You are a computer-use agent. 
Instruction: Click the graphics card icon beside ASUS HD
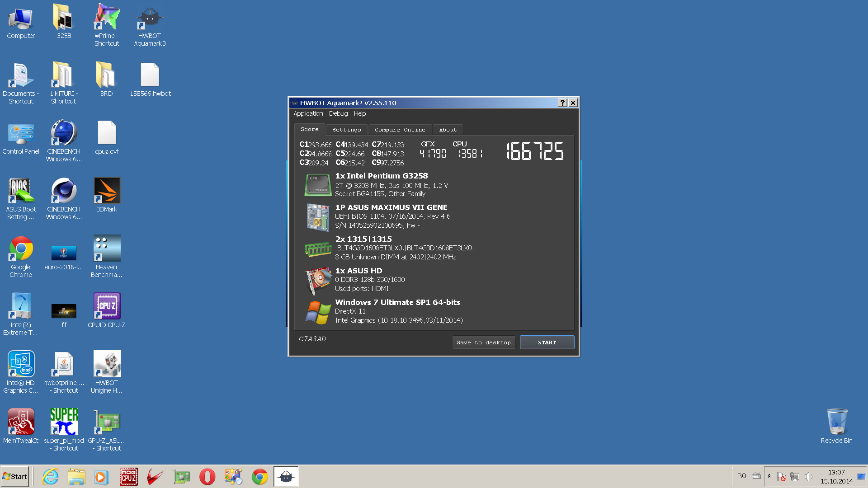(x=318, y=280)
